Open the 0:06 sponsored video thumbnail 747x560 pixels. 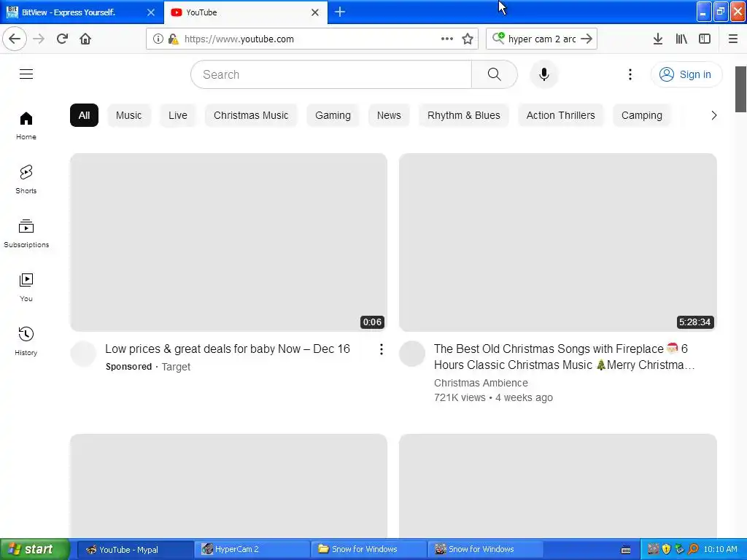(228, 242)
